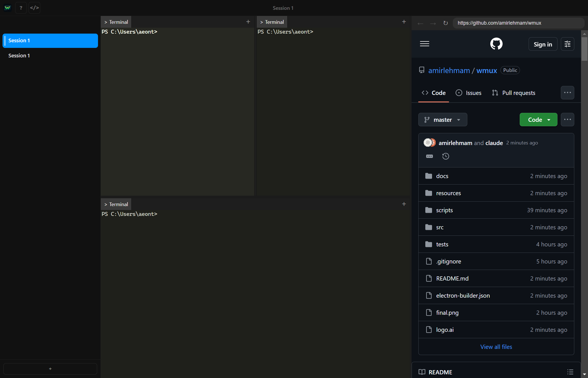Open the Pull requests tab
The image size is (588, 378).
tap(514, 93)
